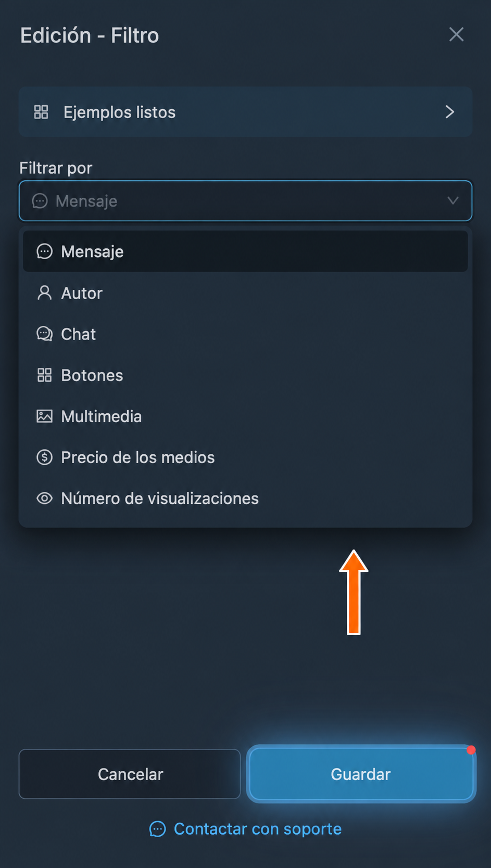491x868 pixels.
Task: Click the chat bubbles icon beside Chat
Action: pyautogui.click(x=44, y=334)
